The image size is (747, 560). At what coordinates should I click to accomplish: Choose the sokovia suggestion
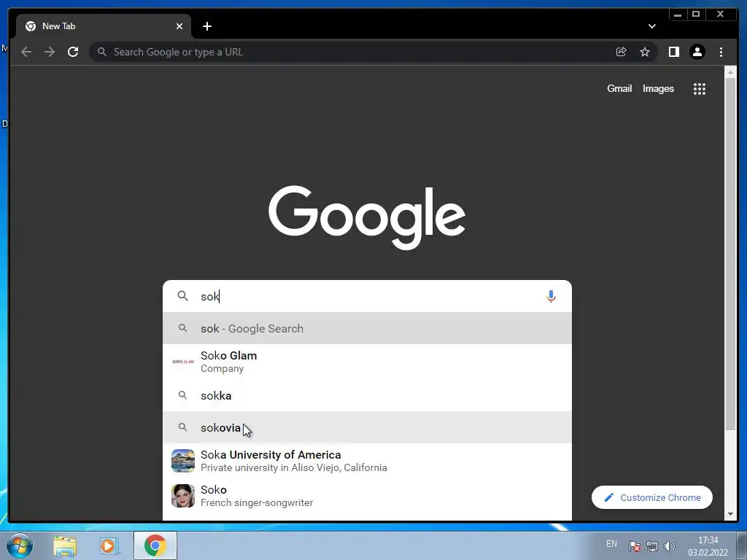(367, 427)
